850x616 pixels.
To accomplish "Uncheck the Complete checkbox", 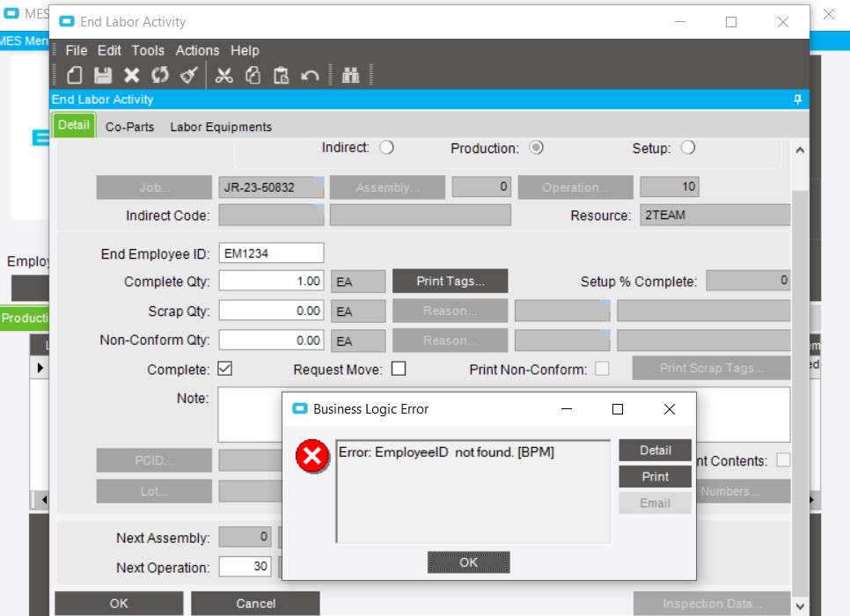I will tap(224, 368).
